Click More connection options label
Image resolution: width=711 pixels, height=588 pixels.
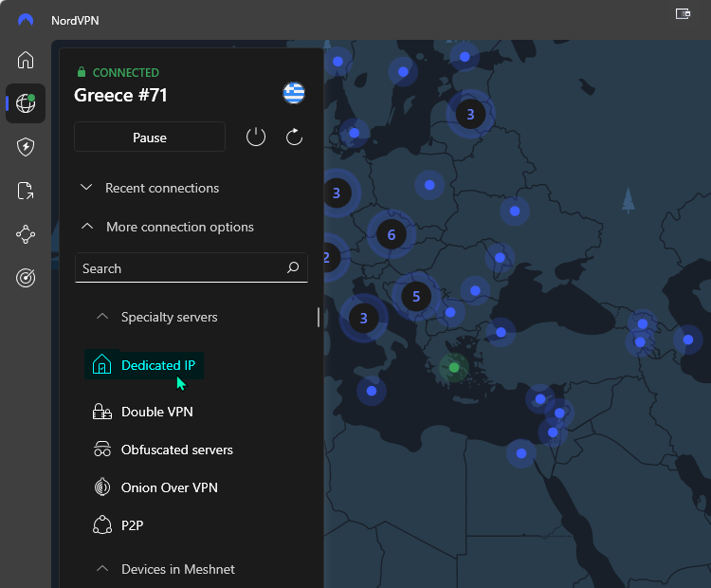(x=180, y=227)
